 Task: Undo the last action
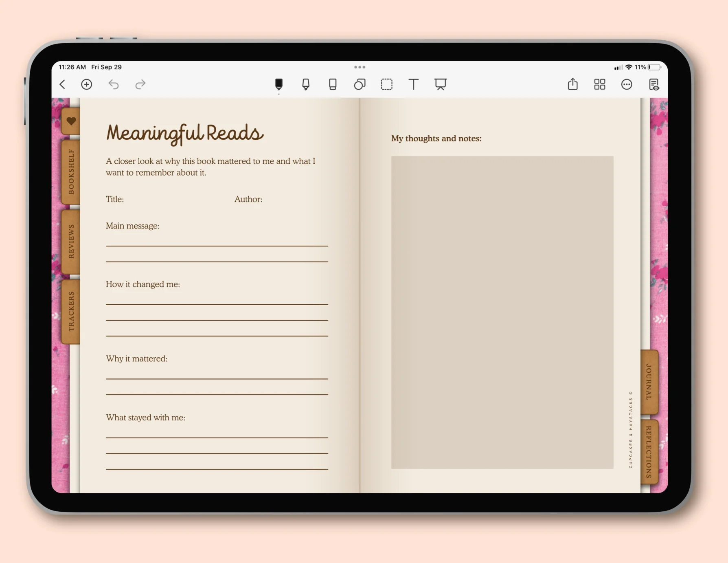(114, 84)
